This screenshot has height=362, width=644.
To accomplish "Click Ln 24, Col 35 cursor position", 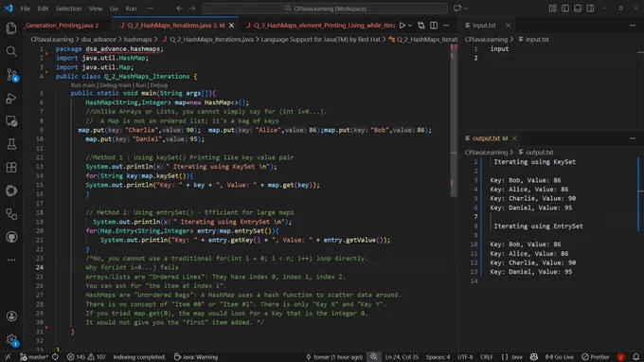I will 402,356.
